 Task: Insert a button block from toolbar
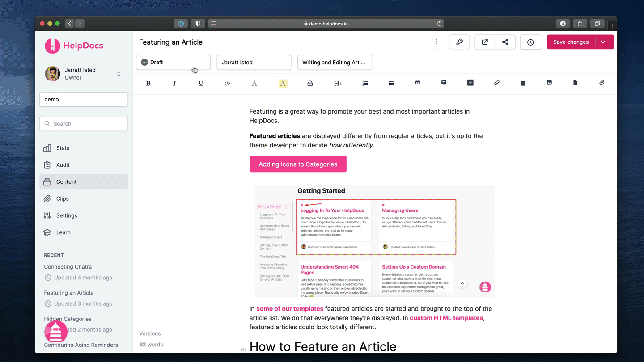click(523, 83)
